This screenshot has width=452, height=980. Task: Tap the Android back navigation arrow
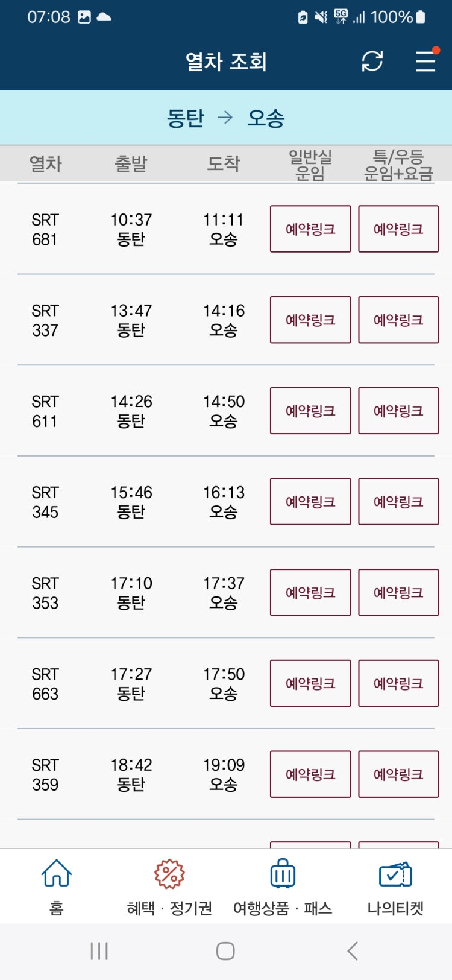[x=353, y=951]
